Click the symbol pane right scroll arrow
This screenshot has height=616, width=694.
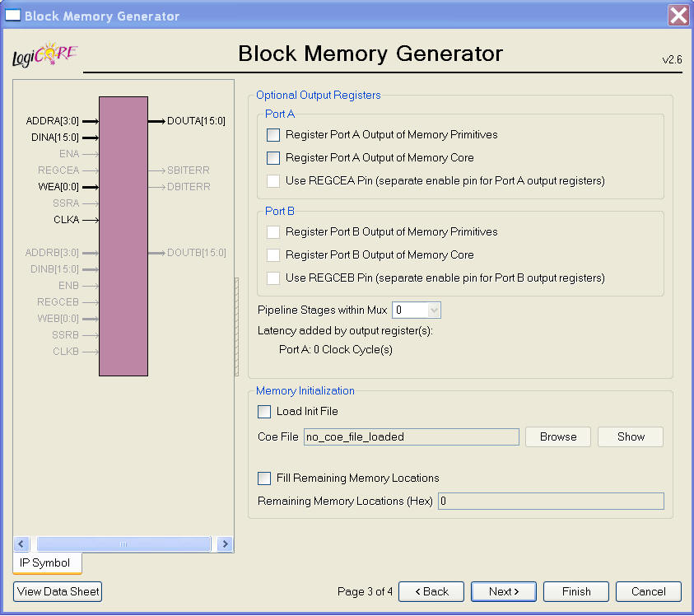click(x=225, y=544)
